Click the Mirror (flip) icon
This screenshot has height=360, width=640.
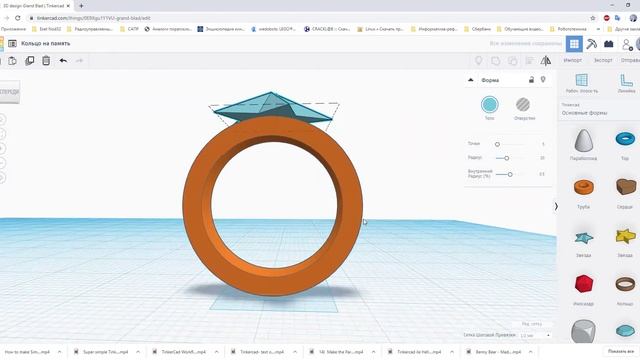pos(546,61)
